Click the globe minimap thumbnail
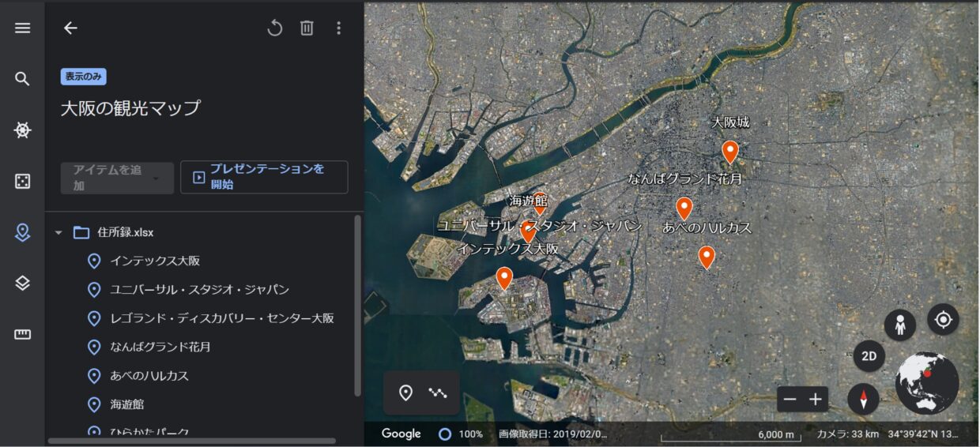 [927, 384]
